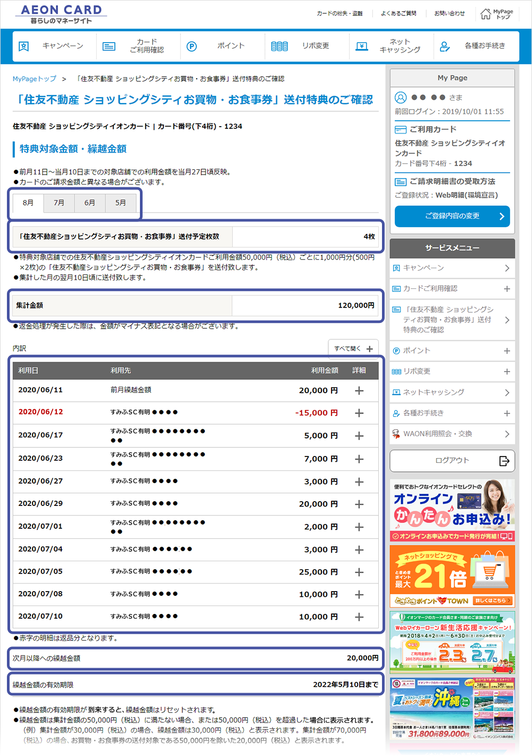The width and height of the screenshot is (532, 756).
Task: Click the campaign star icon in navigation
Action: coord(23,46)
